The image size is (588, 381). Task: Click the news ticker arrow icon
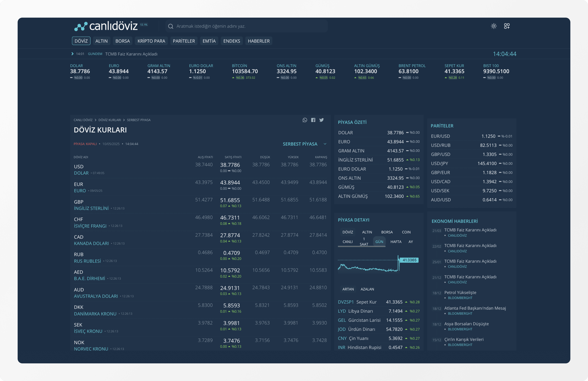pyautogui.click(x=72, y=54)
